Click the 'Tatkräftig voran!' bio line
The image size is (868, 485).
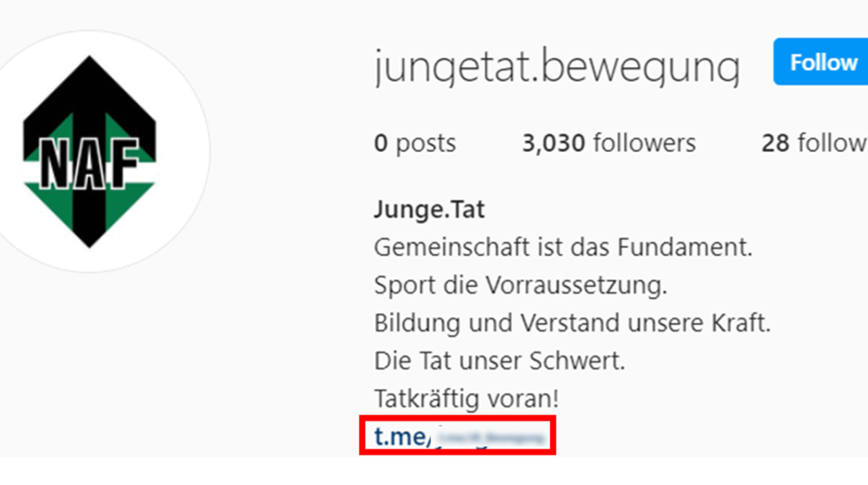pos(467,399)
